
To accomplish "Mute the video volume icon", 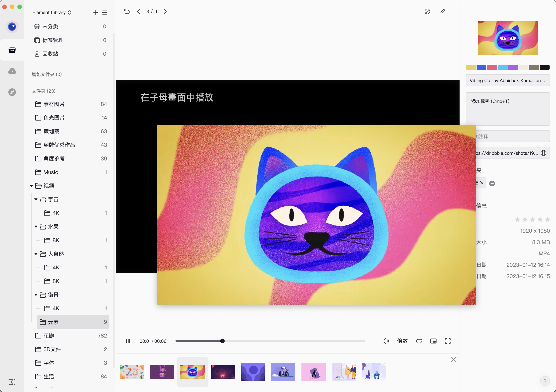I will (x=386, y=341).
